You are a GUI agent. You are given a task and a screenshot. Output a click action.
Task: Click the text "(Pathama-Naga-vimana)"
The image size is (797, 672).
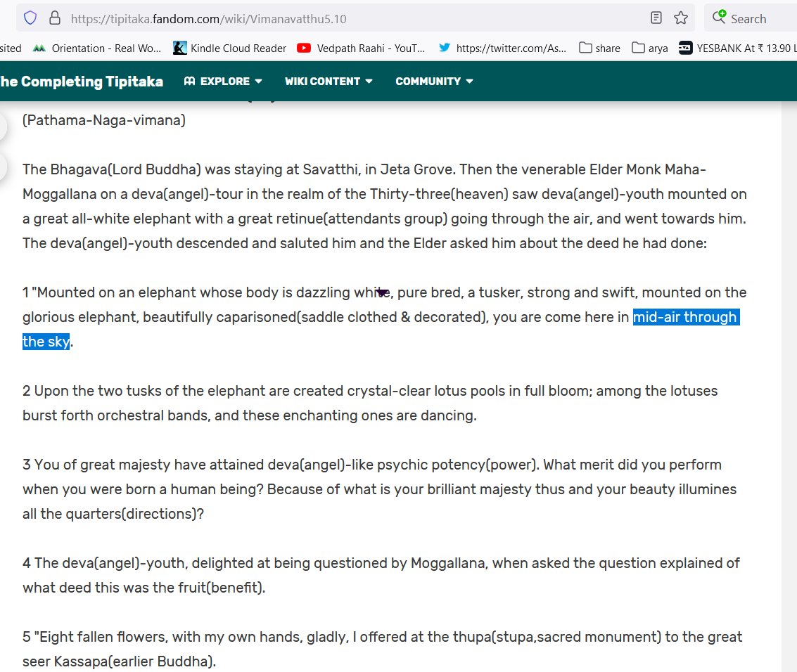[104, 120]
